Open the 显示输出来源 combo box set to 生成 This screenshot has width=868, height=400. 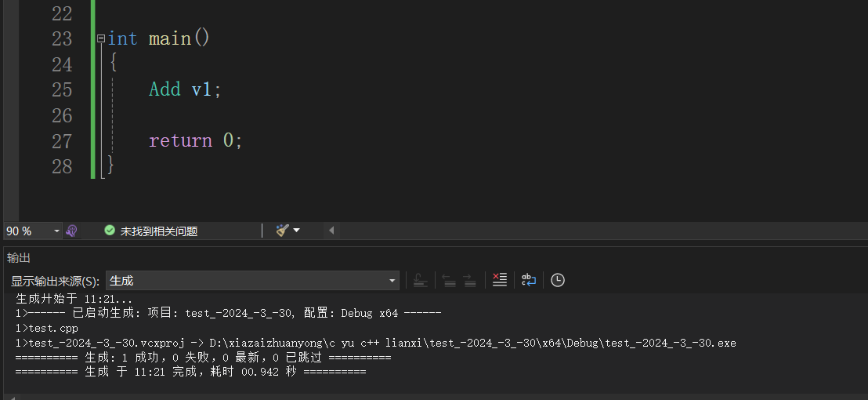pyautogui.click(x=252, y=280)
